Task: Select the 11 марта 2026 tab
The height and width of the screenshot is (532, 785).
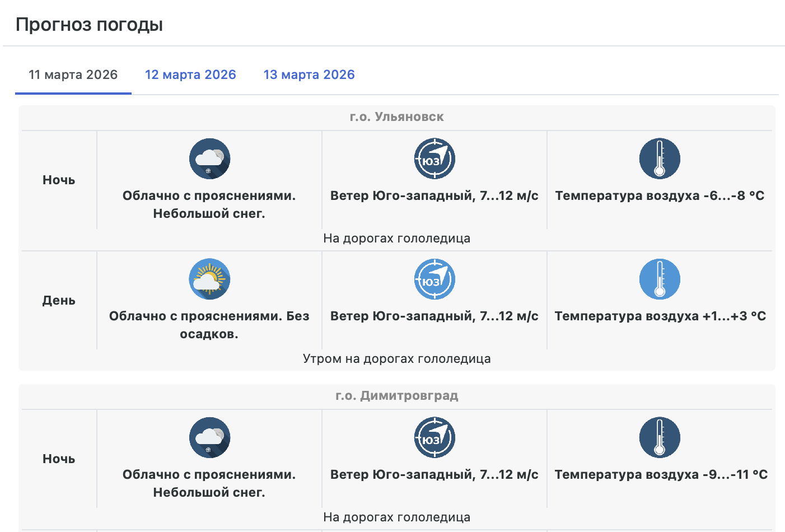Action: tap(73, 75)
